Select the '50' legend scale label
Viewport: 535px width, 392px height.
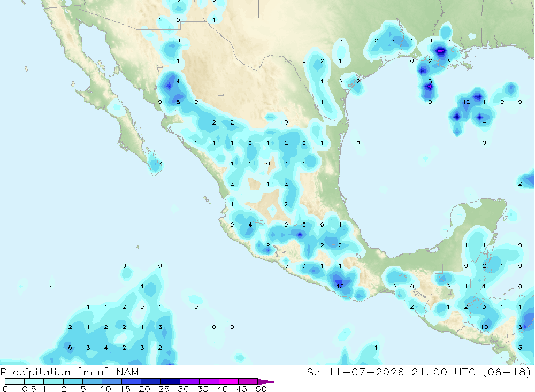(261, 389)
